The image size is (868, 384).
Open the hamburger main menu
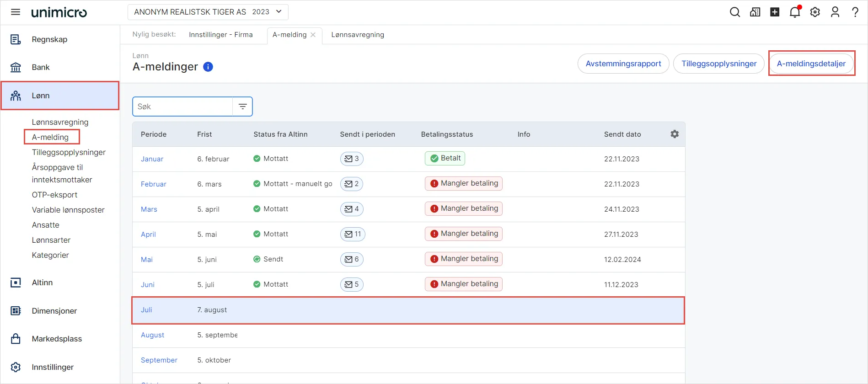coord(16,12)
